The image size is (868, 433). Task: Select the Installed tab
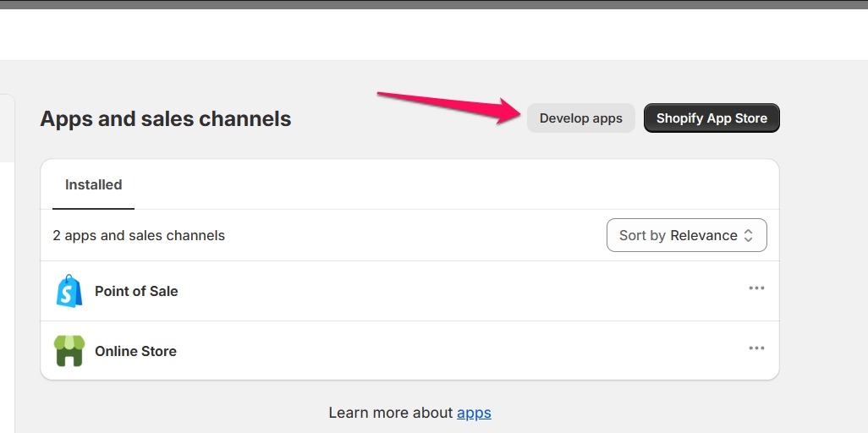(x=94, y=185)
